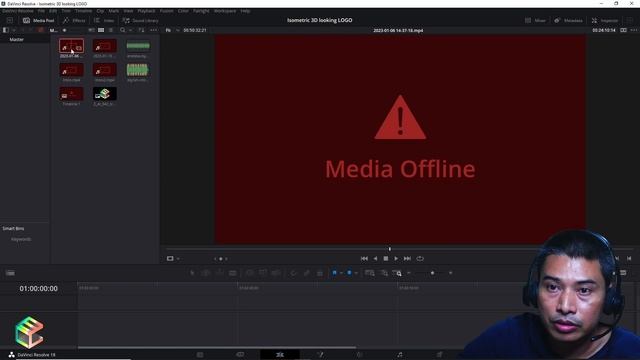Image resolution: width=640 pixels, height=360 pixels.
Task: Open the Index panel
Action: pyautogui.click(x=104, y=20)
